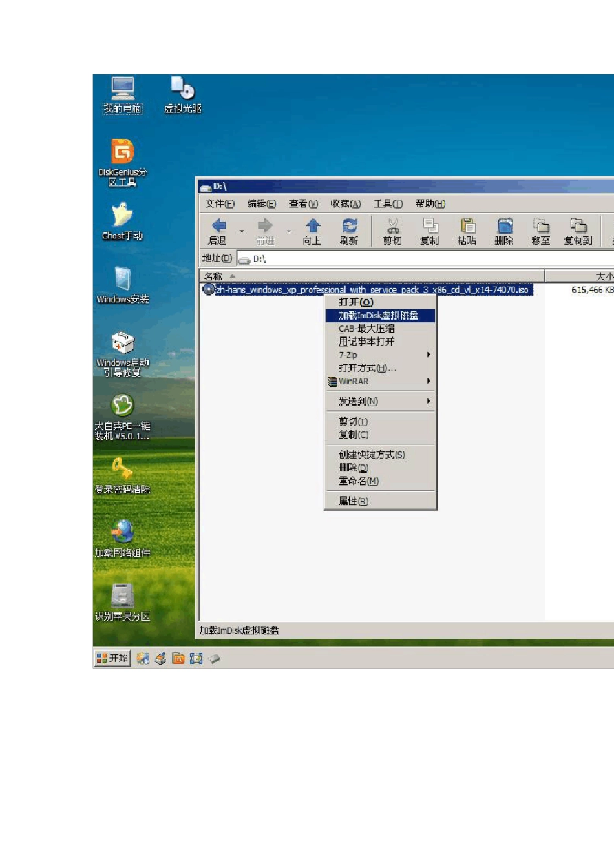This screenshot has height=868, width=614.
Task: Open the 工具 (Tools) menu
Action: 388,203
